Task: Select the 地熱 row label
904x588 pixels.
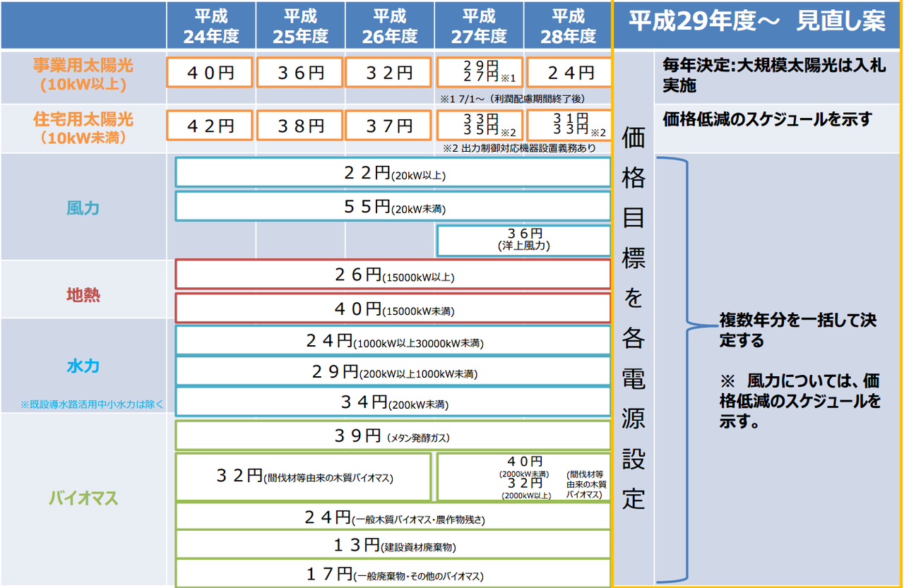Action: 83,294
